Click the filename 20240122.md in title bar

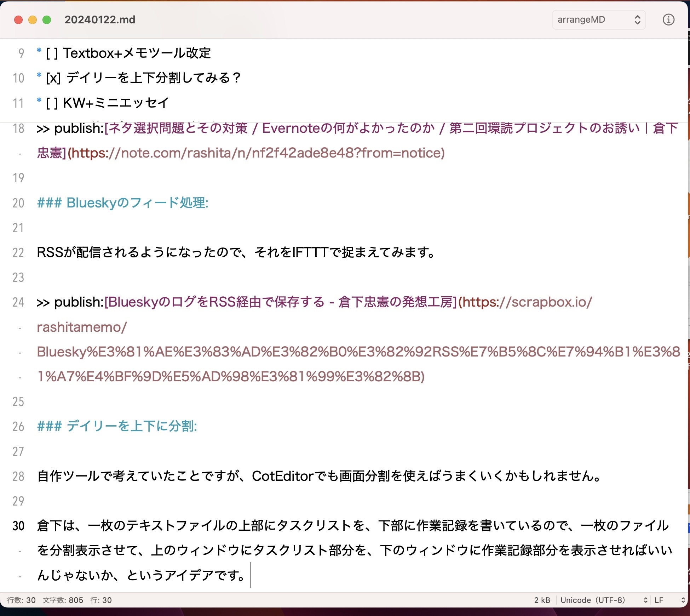click(x=100, y=20)
